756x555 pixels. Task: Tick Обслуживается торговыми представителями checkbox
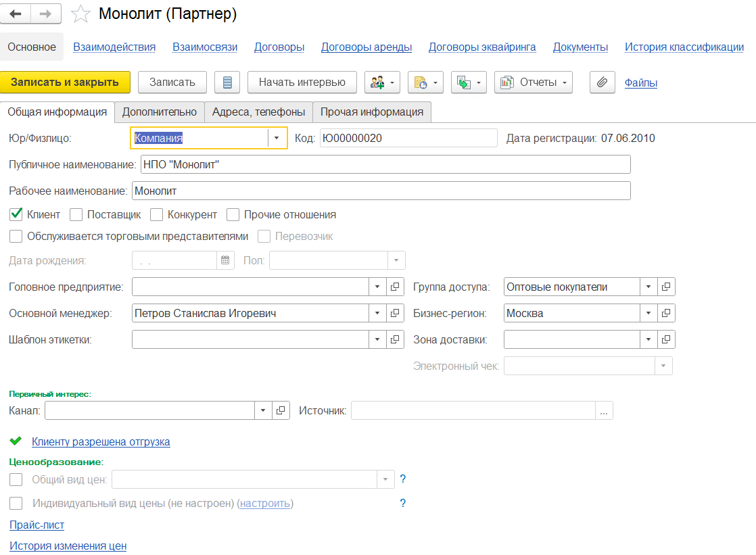[x=16, y=237]
